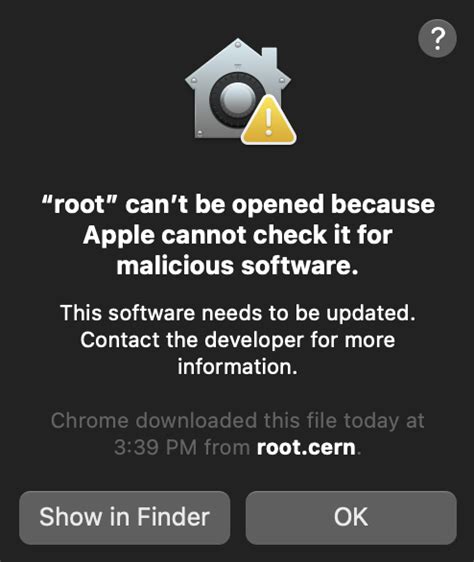474x562 pixels.
Task: Click the roof peak of the house icon
Action: [x=237, y=45]
